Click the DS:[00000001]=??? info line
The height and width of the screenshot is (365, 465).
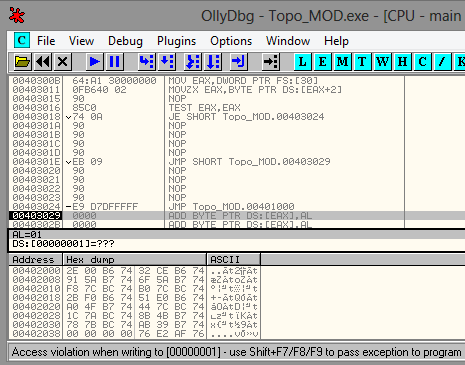63,244
